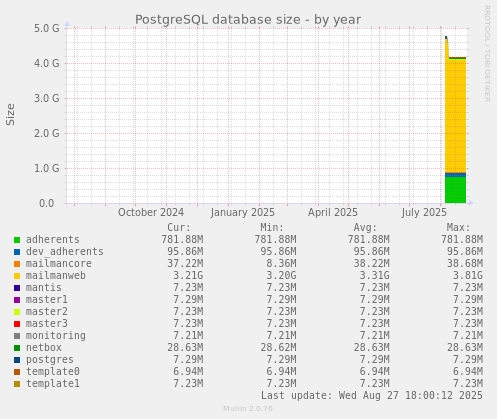Click the mailmancore orange legend swatch

tap(17, 264)
